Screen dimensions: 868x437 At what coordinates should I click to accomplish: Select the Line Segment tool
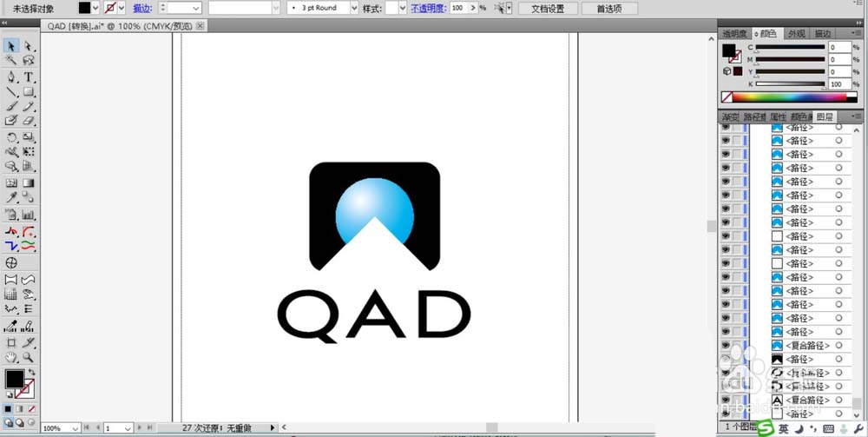pyautogui.click(x=11, y=91)
